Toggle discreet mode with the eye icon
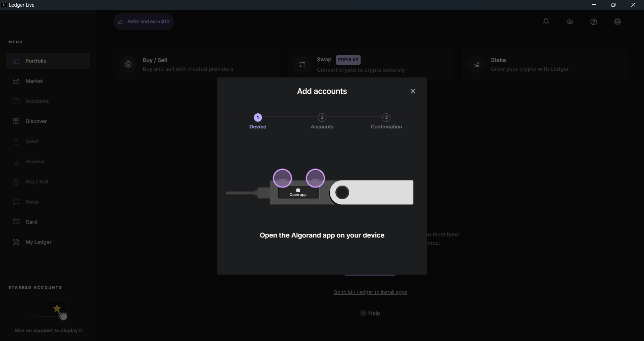The image size is (644, 341). 570,21
